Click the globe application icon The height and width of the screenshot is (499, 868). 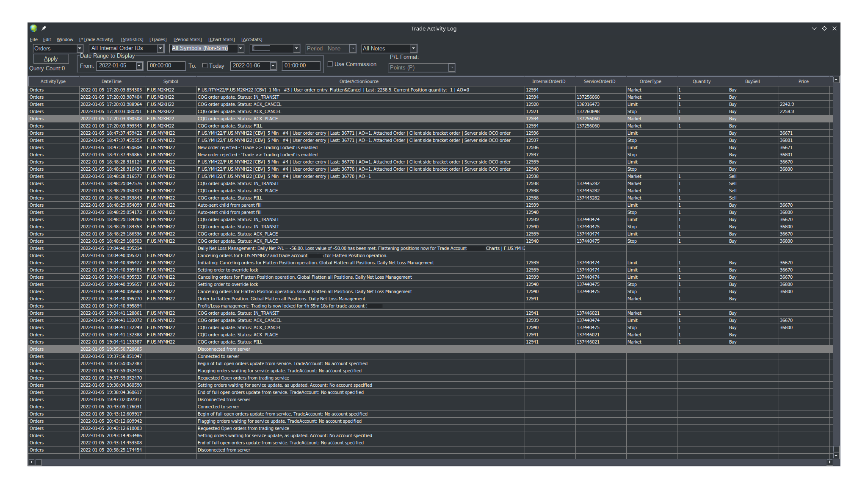[33, 28]
